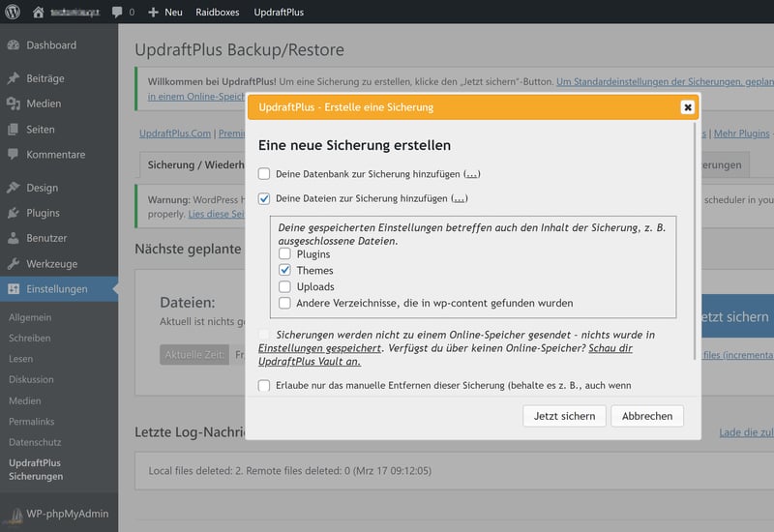
Task: Open the site home icon
Action: pyautogui.click(x=39, y=13)
